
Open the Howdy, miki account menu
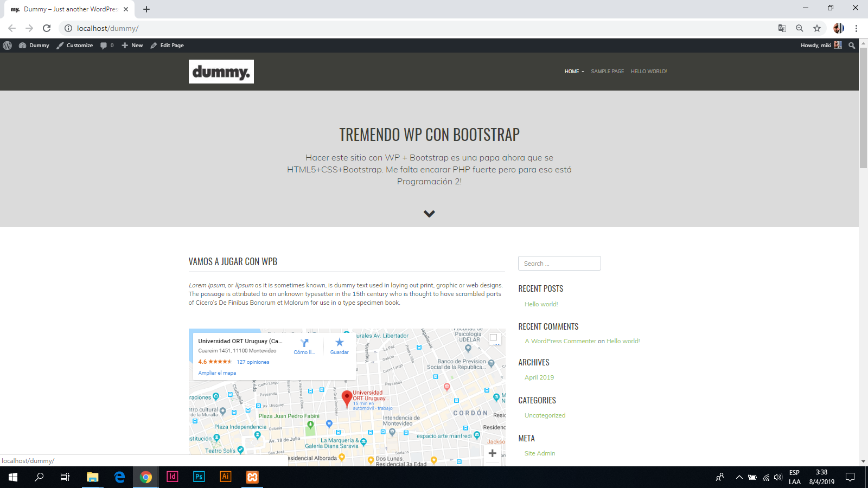click(x=821, y=46)
